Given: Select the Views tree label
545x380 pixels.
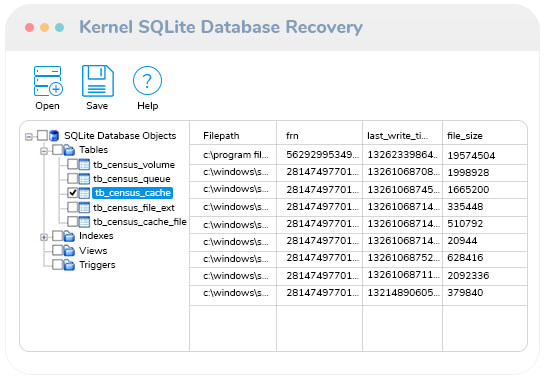Looking at the screenshot, I should click(93, 251).
